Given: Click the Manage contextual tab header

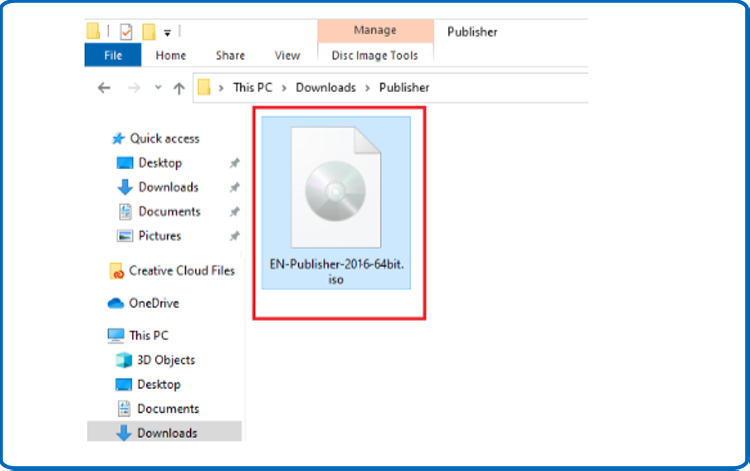Looking at the screenshot, I should pyautogui.click(x=375, y=30).
